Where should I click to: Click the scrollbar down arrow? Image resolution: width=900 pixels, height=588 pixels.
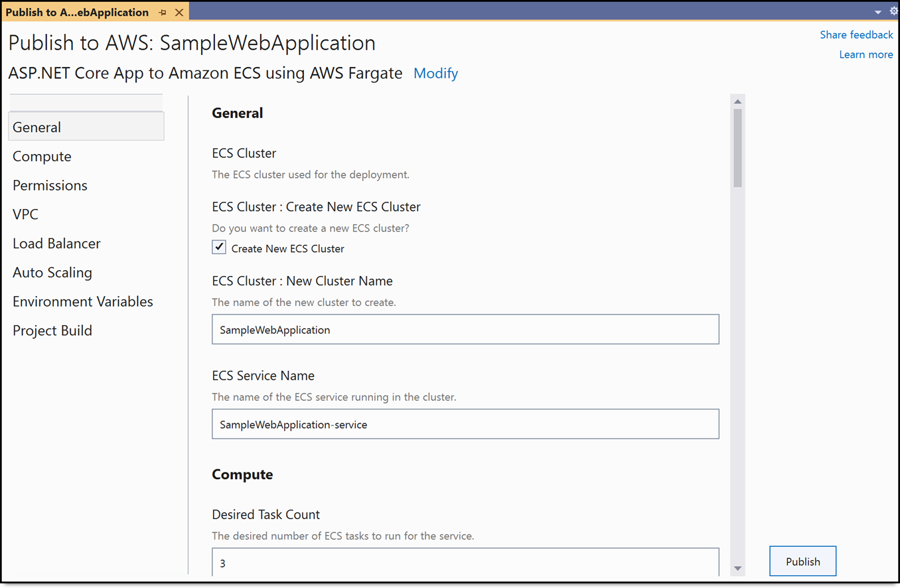737,569
